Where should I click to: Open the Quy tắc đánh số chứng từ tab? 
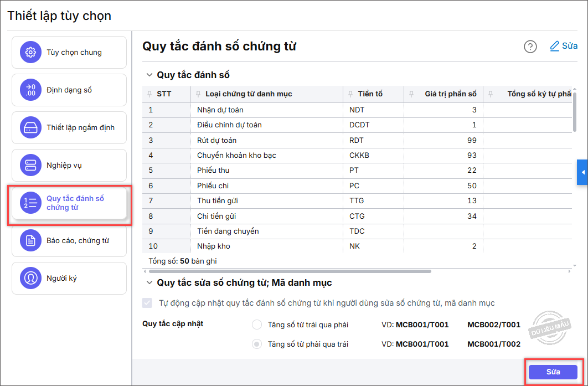[70, 203]
